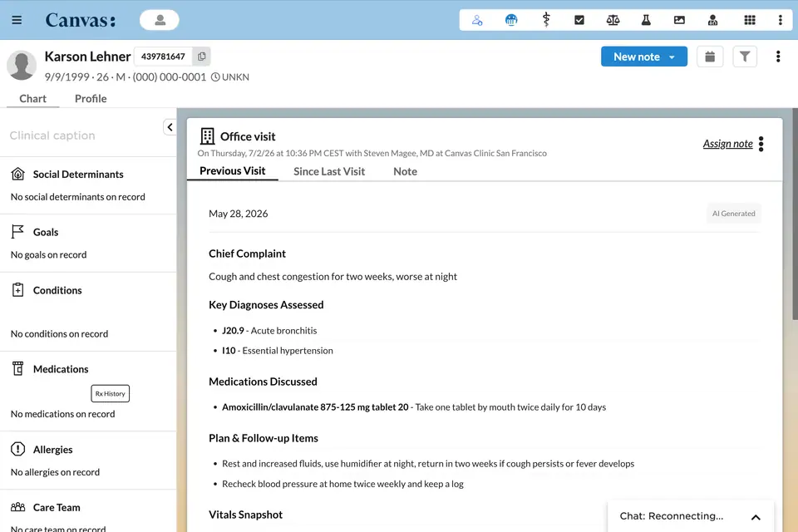This screenshot has width=798, height=532.
Task: Click the Clinical caption field
Action: (x=52, y=135)
